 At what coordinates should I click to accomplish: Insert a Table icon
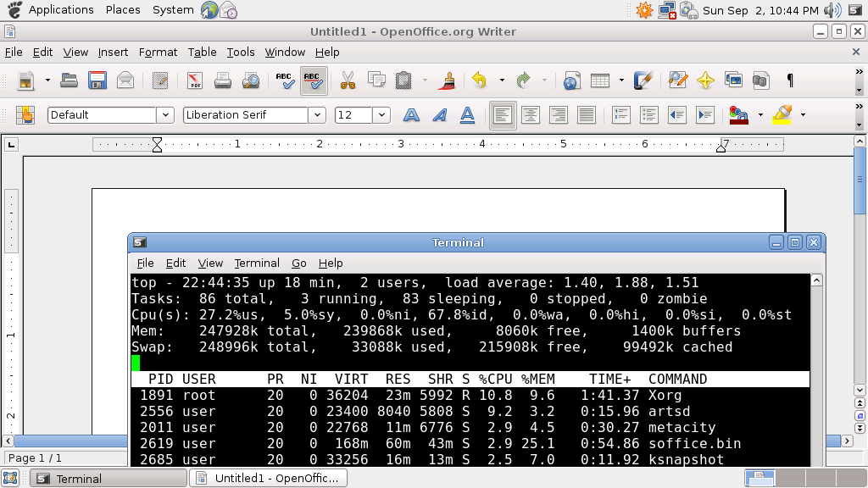click(599, 80)
